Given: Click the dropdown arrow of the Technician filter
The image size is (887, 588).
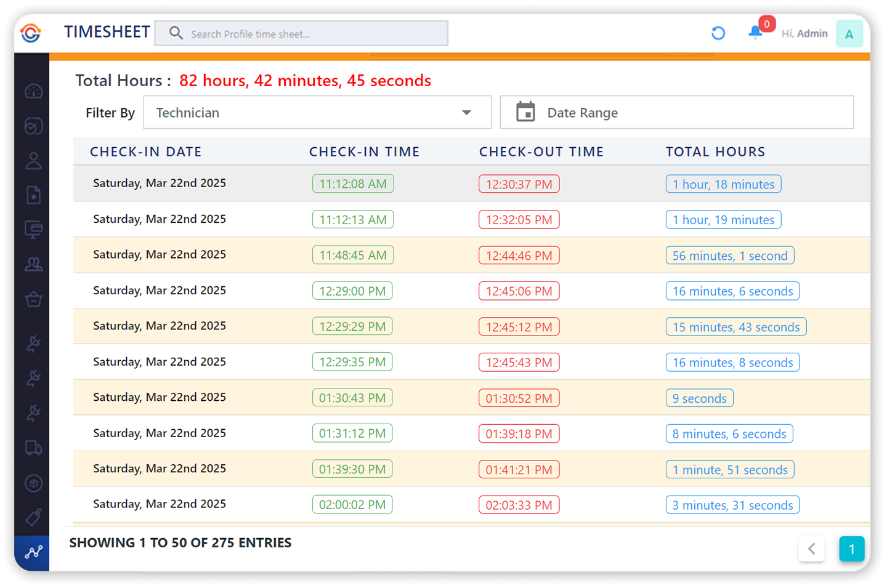Looking at the screenshot, I should pos(467,113).
